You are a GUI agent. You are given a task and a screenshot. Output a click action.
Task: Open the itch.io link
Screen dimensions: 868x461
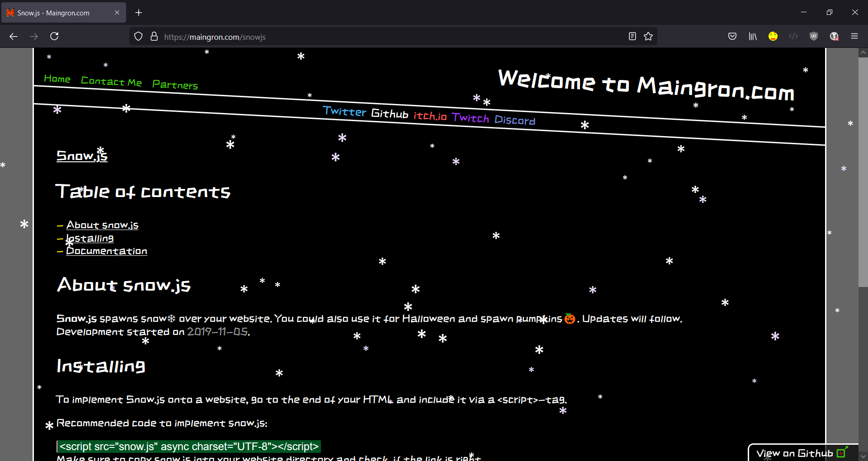(430, 116)
